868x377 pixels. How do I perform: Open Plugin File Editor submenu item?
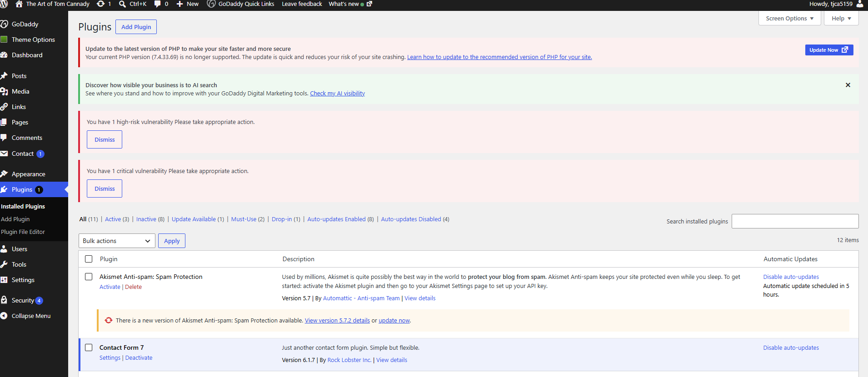[23, 232]
